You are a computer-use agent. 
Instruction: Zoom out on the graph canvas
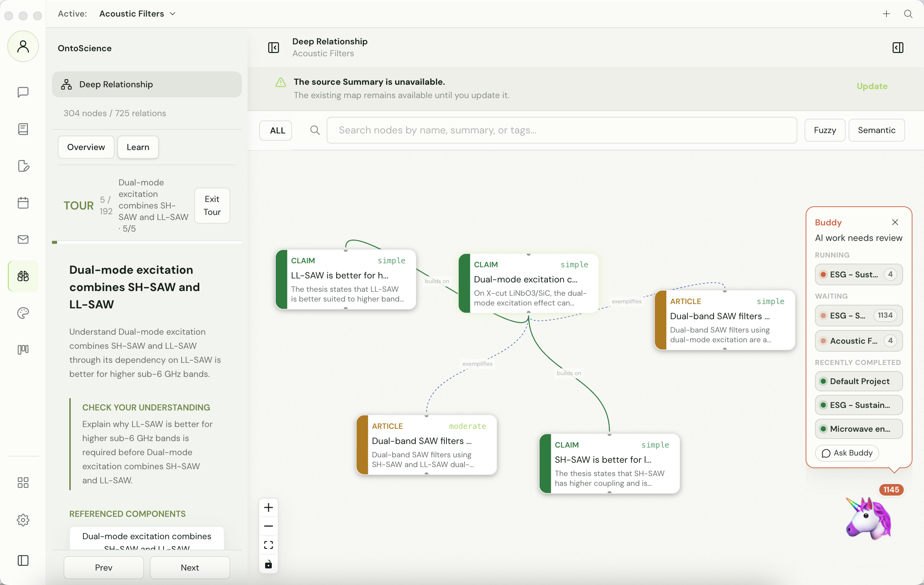[x=269, y=526]
